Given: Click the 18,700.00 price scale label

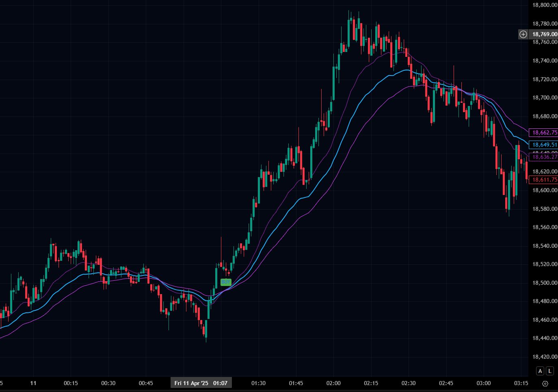Looking at the screenshot, I should (544, 97).
